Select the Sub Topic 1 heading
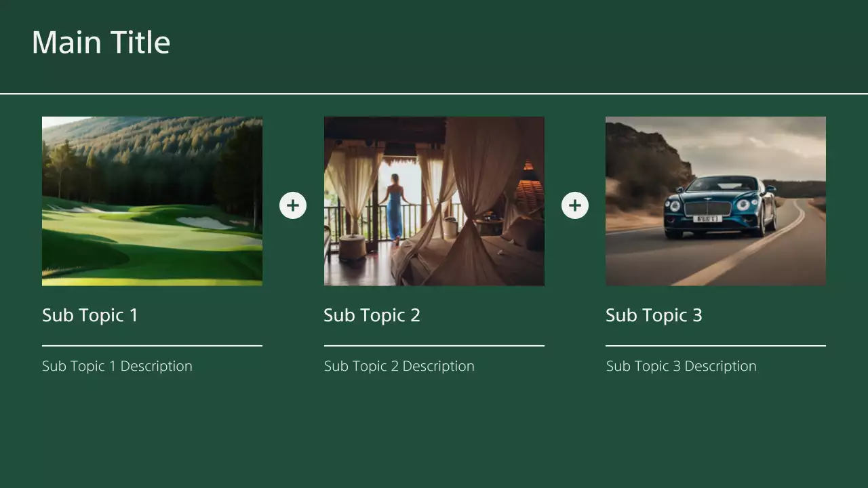Viewport: 868px width, 488px height. click(x=90, y=315)
